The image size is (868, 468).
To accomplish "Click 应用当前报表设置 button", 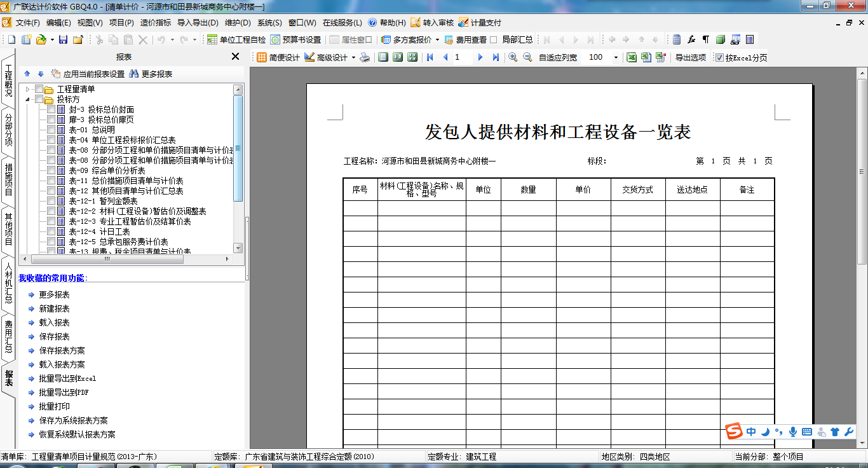I will click(x=88, y=74).
